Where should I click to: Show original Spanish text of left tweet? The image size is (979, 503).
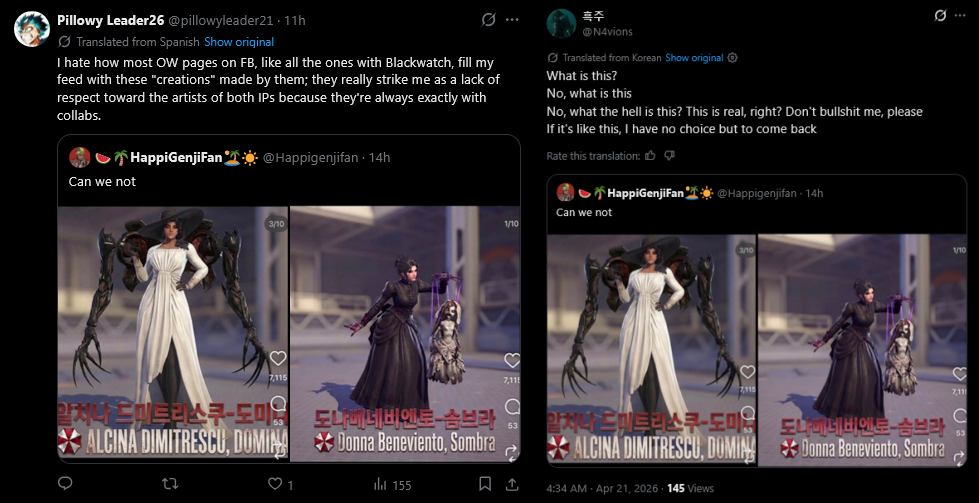click(x=239, y=42)
